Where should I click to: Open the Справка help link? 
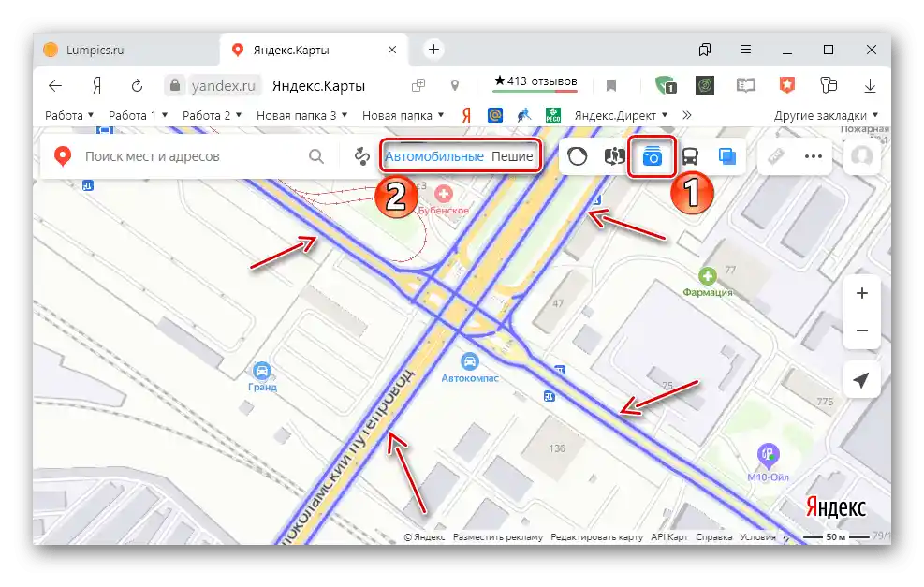click(x=714, y=536)
